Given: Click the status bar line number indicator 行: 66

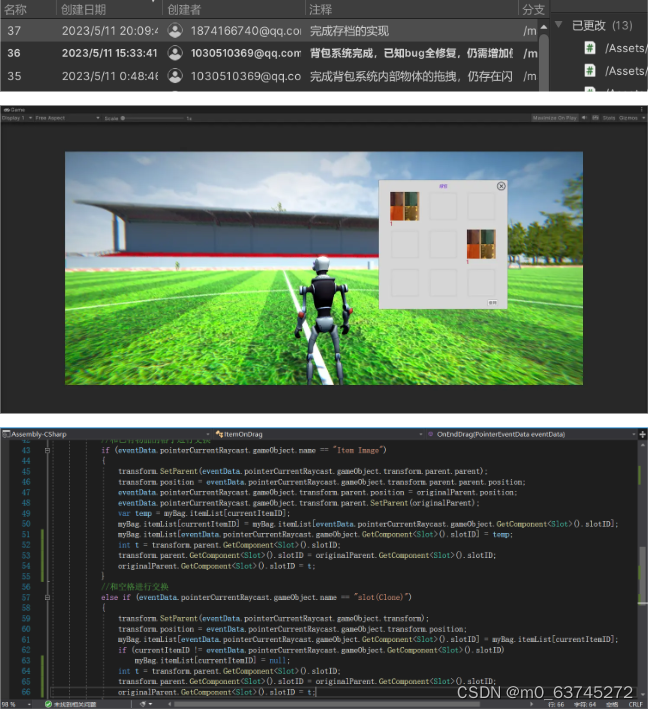Looking at the screenshot, I should tap(556, 704).
